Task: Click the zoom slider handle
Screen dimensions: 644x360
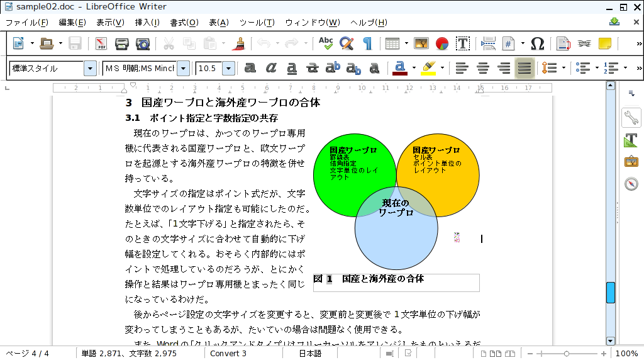Action: tap(567, 354)
